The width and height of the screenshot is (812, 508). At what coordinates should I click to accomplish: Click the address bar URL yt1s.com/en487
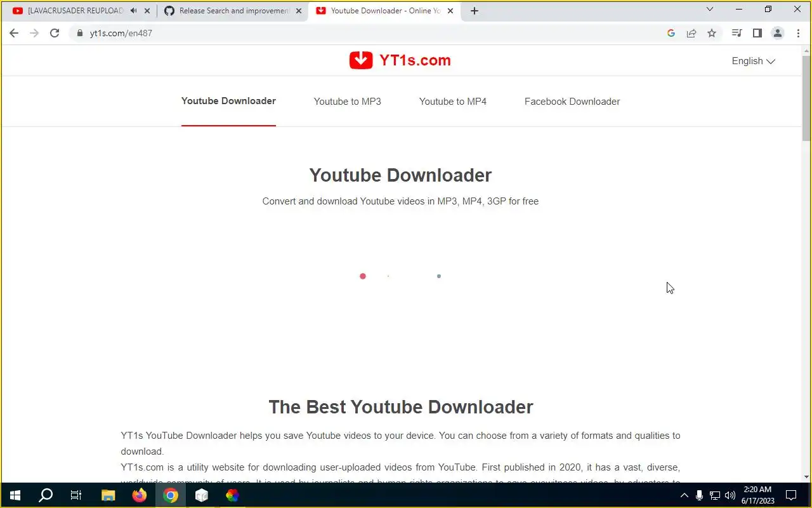click(121, 33)
